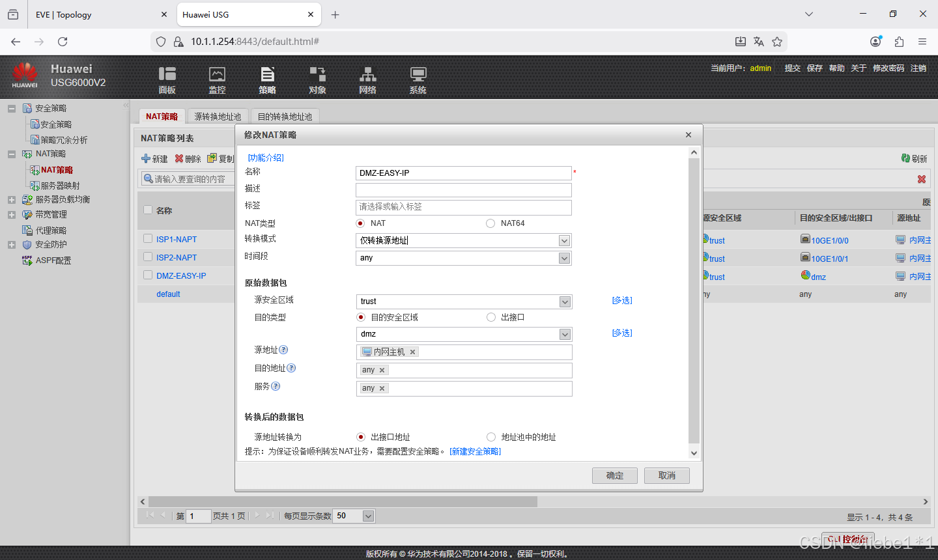The height and width of the screenshot is (560, 938).
Task: Open the 系统 system icon
Action: 418,79
